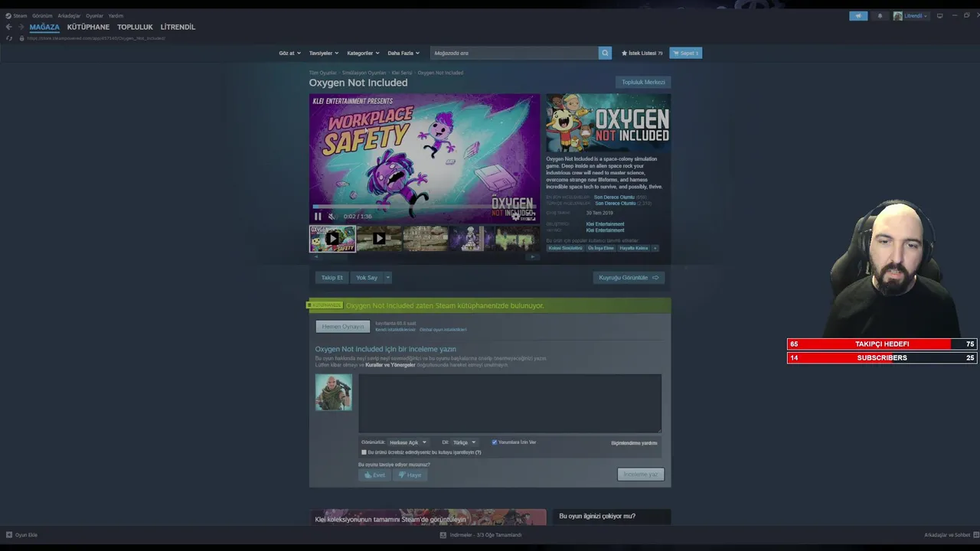Click the Üs İnşa Etme tag
Image resolution: width=980 pixels, height=551 pixels.
[601, 248]
